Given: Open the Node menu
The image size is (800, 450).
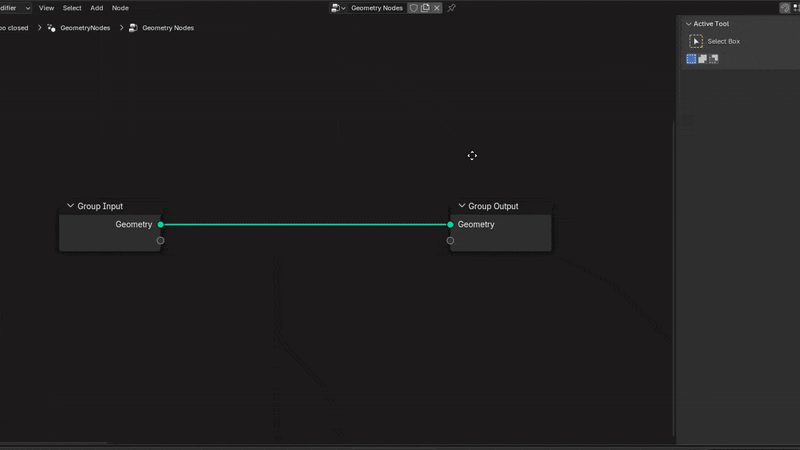Looking at the screenshot, I should click(120, 8).
